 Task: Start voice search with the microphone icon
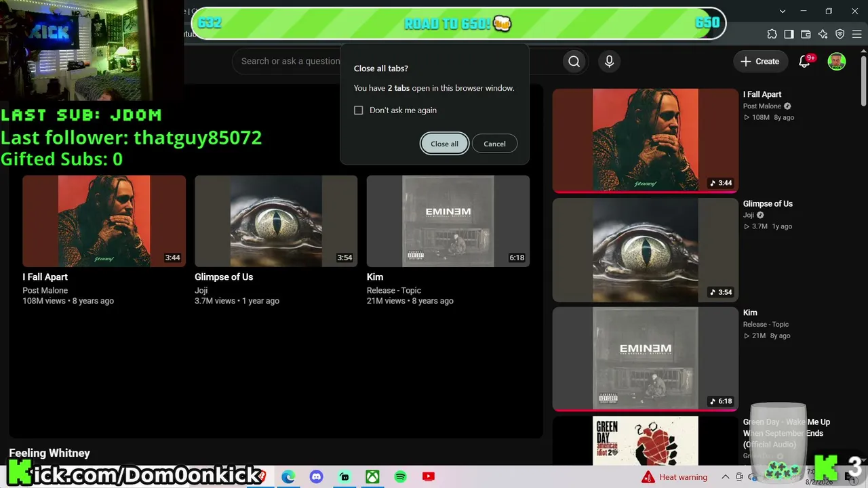609,62
